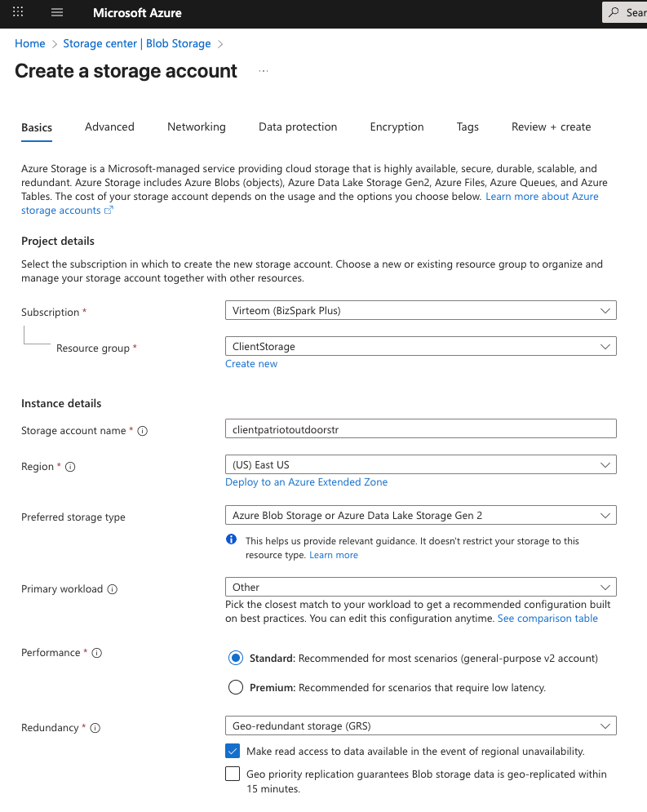Go to the Review + create tab

[x=551, y=126]
